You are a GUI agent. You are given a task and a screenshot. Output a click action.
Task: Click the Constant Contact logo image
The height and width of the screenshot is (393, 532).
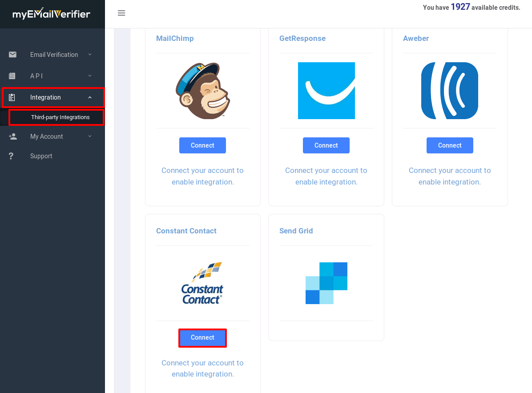coord(202,283)
